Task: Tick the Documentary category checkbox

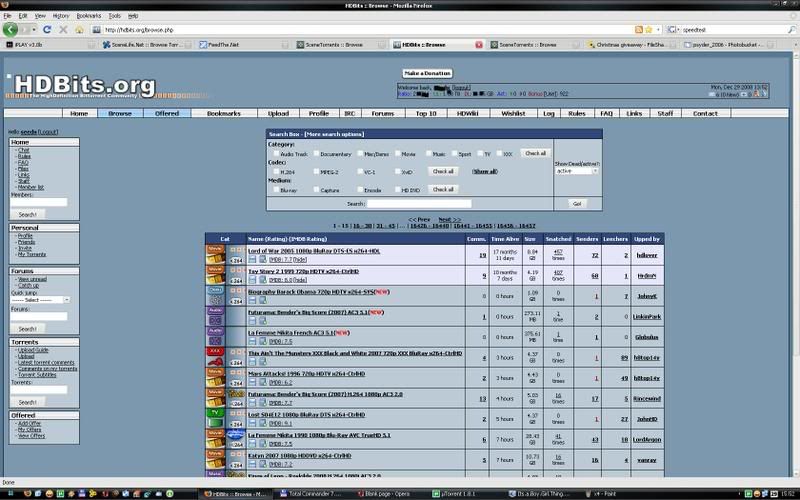Action: (316, 153)
